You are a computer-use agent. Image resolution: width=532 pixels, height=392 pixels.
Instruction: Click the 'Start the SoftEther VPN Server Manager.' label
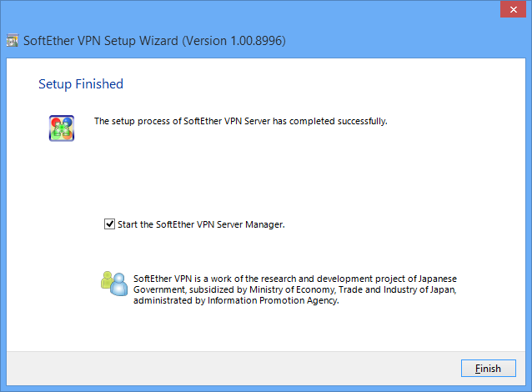click(201, 224)
